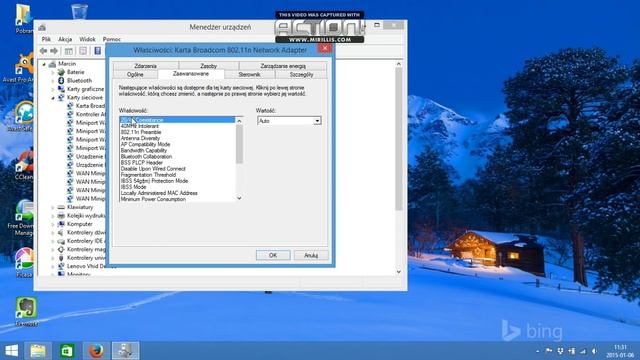640x360 pixels.
Task: Select the Locally Administered MAC Address property
Action: [x=178, y=193]
